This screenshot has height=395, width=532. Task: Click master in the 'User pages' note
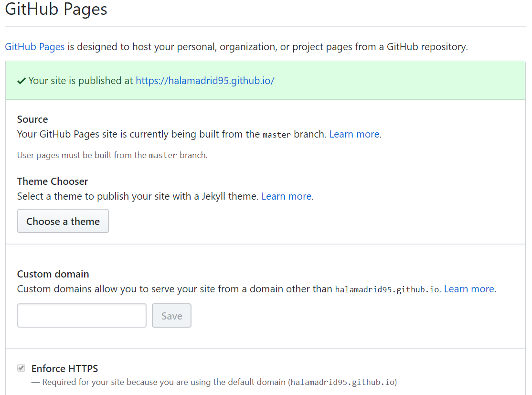163,155
